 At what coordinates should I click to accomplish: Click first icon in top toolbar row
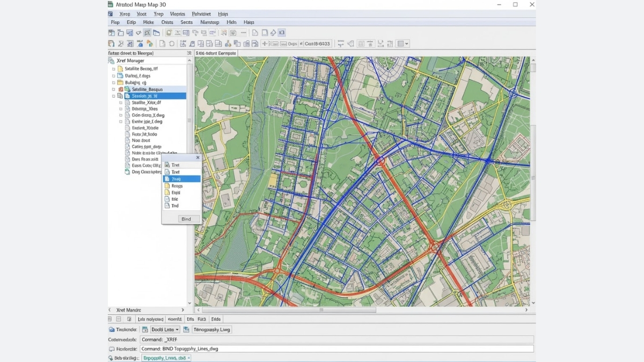click(112, 33)
